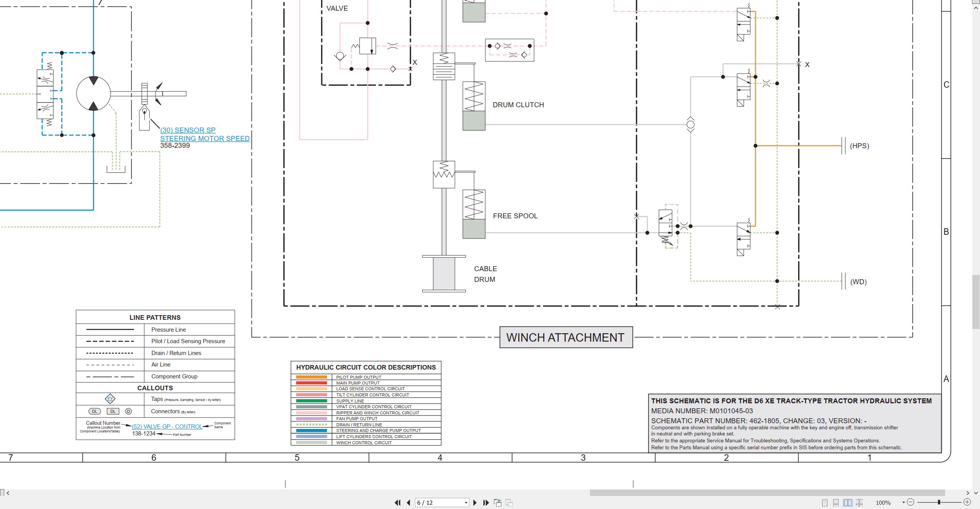
Task: Go to the first page
Action: 398,502
